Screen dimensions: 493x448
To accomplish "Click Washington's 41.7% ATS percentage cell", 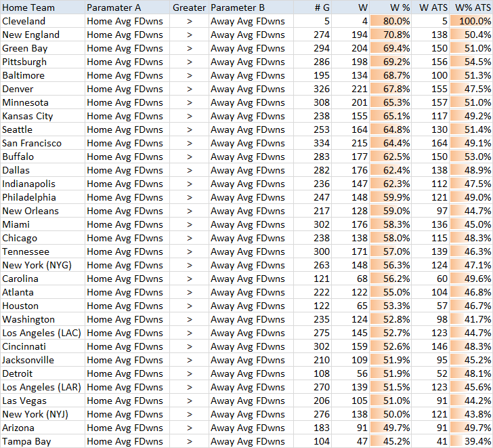I will click(x=471, y=319).
